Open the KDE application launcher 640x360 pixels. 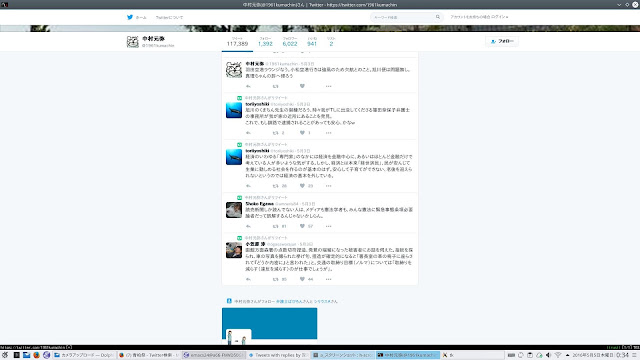(5, 355)
